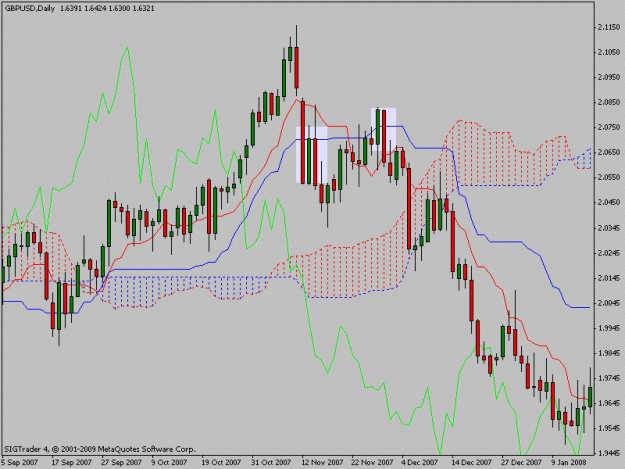
Task: Click the 5 Sep 2007 date label
Action: tap(20, 463)
